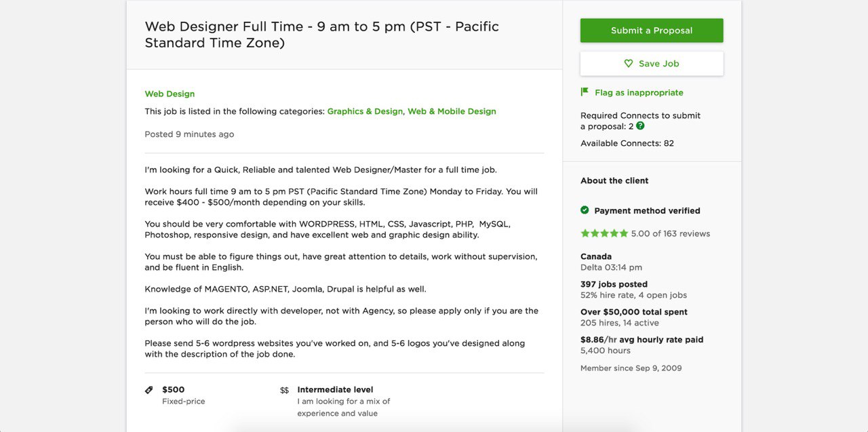
Task: Flag as inappropriate link
Action: 639,92
